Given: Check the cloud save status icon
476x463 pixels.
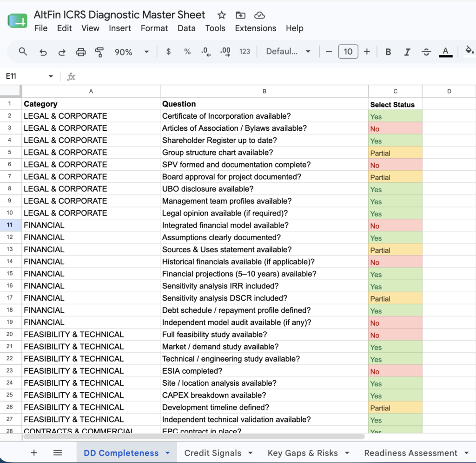Looking at the screenshot, I should [x=259, y=15].
